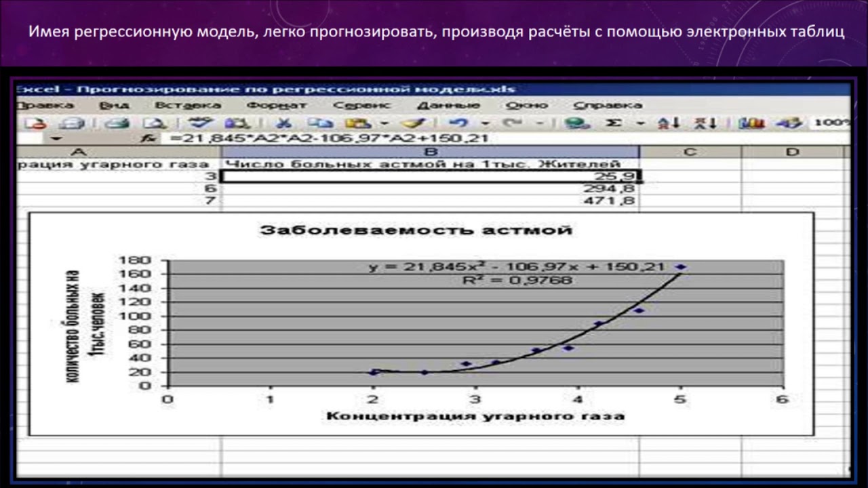Click the R² = 0,9768 label
The height and width of the screenshot is (488, 868).
click(x=516, y=279)
